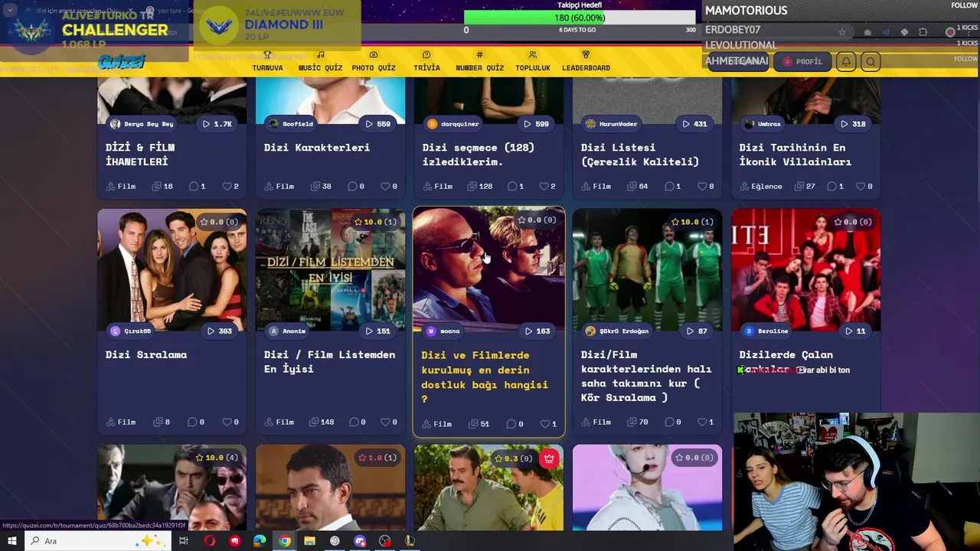
Task: Like the Dizi ve Filmlerde dostluk quiz card
Action: (x=544, y=424)
